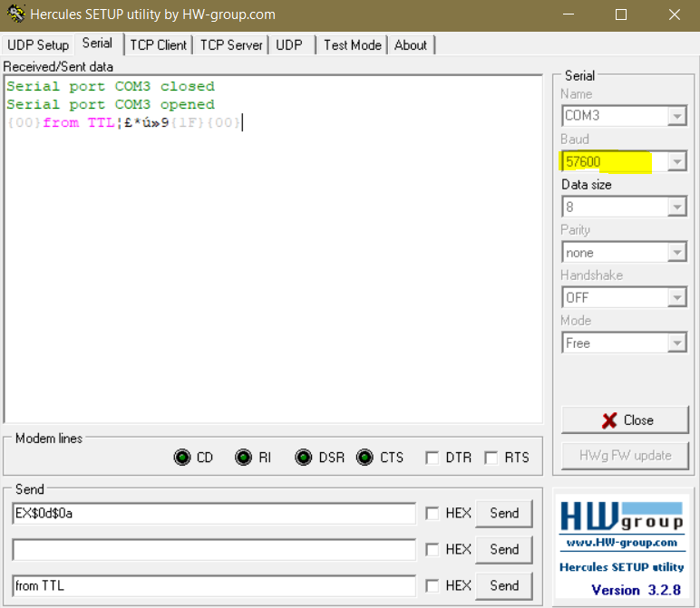This screenshot has width=700, height=608.
Task: Switch to the UDP Setup tab
Action: click(x=38, y=45)
